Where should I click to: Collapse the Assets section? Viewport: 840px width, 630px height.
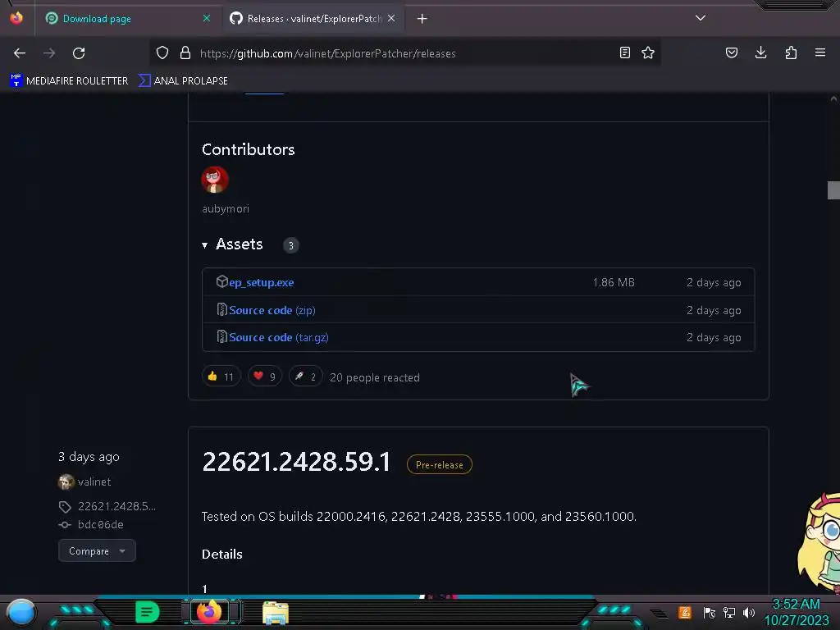[233, 244]
